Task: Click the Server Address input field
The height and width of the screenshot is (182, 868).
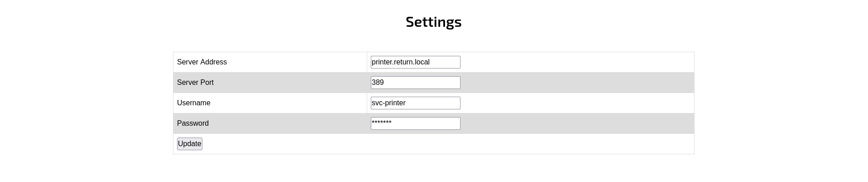Action: 415,62
